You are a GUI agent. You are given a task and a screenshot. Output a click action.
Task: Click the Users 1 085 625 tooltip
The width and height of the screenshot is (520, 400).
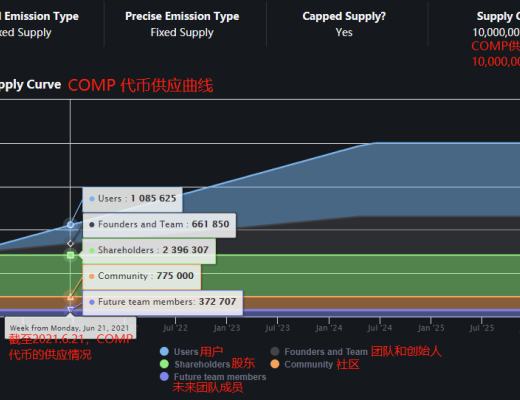click(x=132, y=199)
